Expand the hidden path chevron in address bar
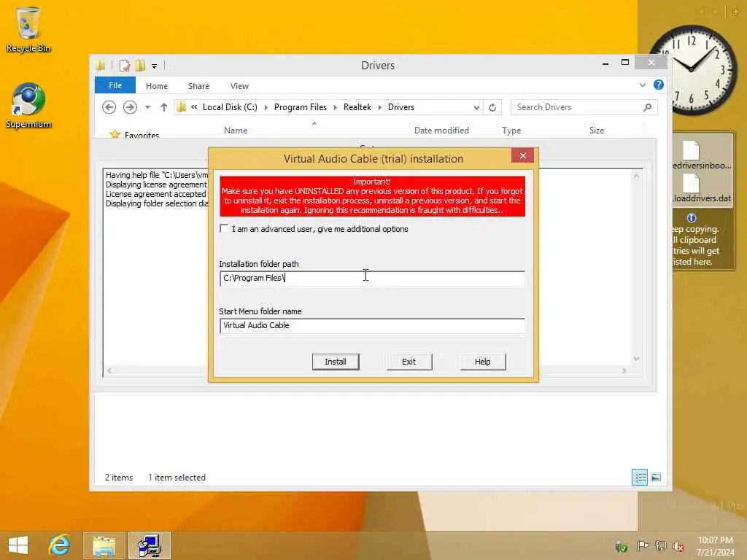 194,107
